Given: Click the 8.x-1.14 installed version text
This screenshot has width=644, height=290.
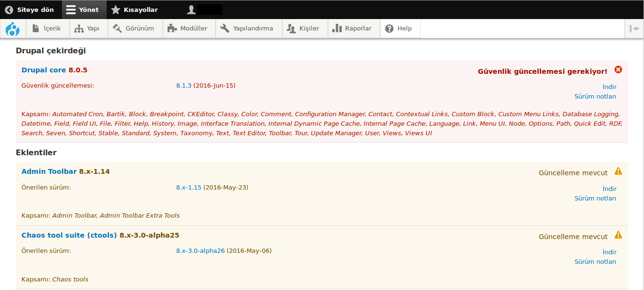Looking at the screenshot, I should [94, 171].
